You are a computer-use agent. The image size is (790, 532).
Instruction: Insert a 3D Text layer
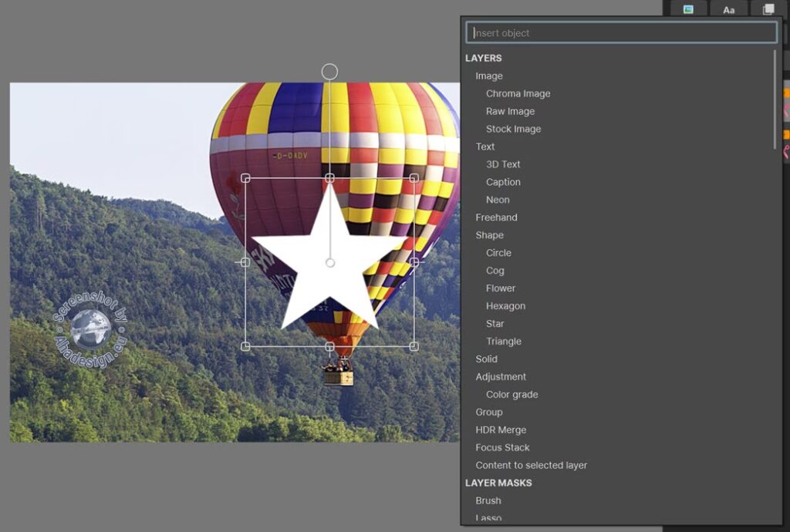point(503,164)
